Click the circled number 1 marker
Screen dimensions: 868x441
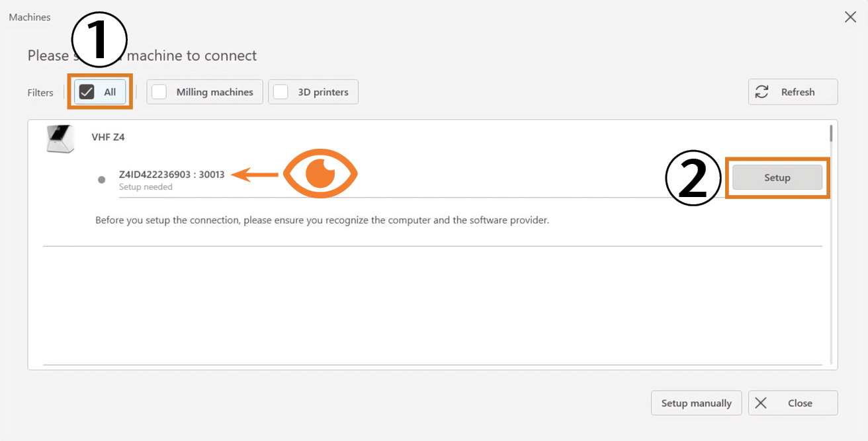coord(99,39)
